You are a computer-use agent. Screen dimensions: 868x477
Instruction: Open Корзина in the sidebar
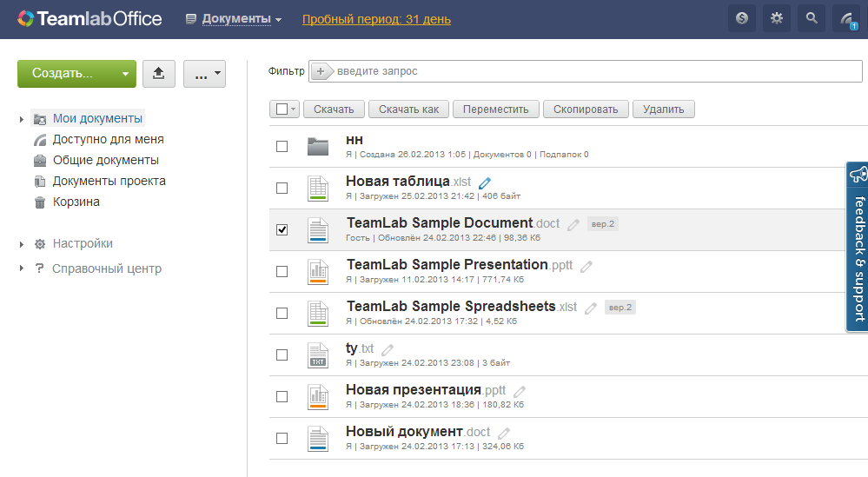point(76,202)
